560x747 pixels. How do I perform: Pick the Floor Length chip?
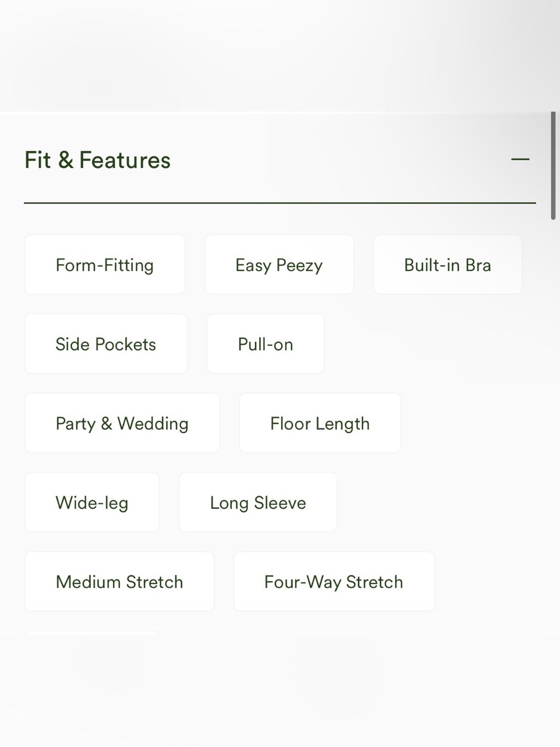(x=320, y=423)
